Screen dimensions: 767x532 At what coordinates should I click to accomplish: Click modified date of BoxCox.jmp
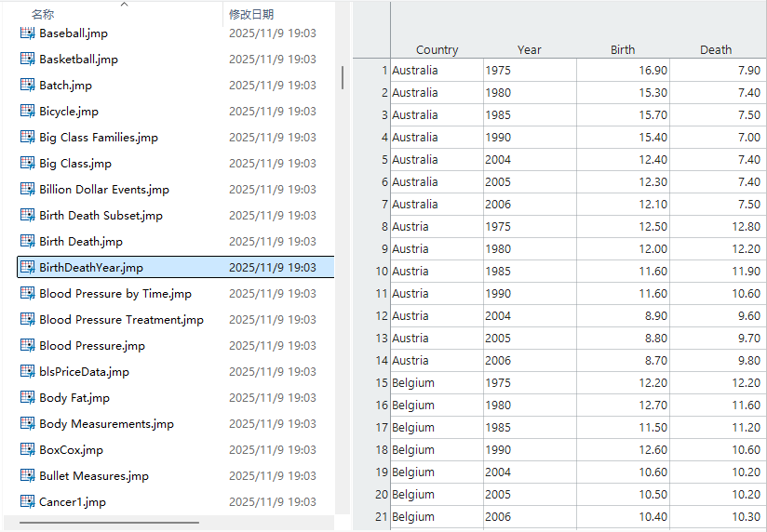[273, 450]
